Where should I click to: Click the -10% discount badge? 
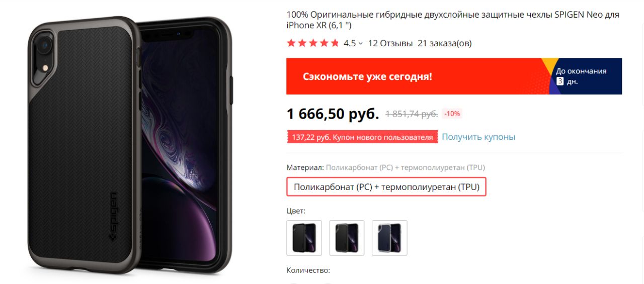coord(452,114)
